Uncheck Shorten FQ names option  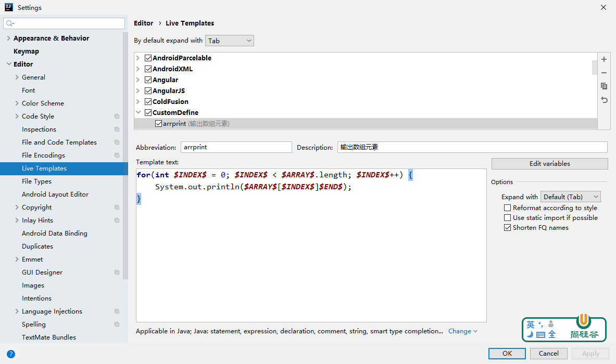pos(507,228)
